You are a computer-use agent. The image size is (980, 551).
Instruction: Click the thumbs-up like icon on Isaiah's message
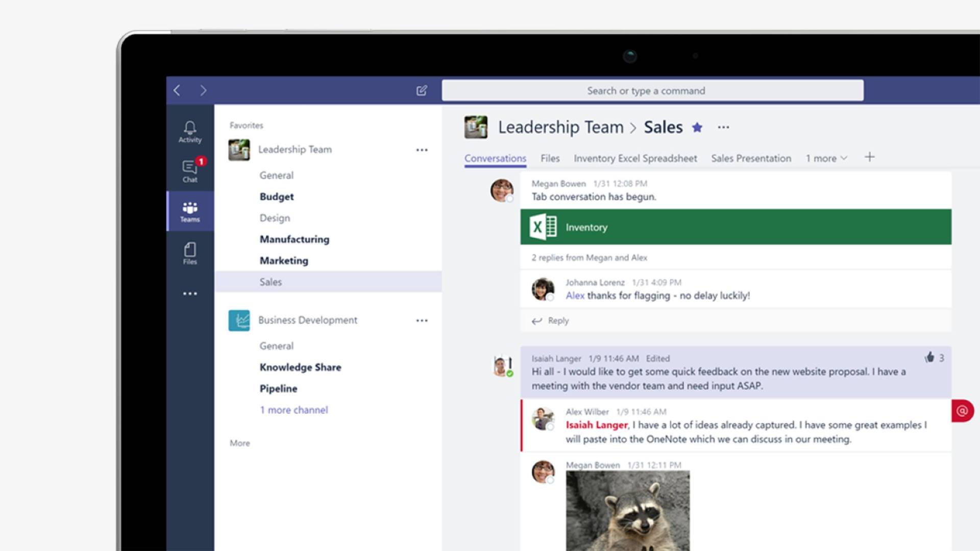929,358
